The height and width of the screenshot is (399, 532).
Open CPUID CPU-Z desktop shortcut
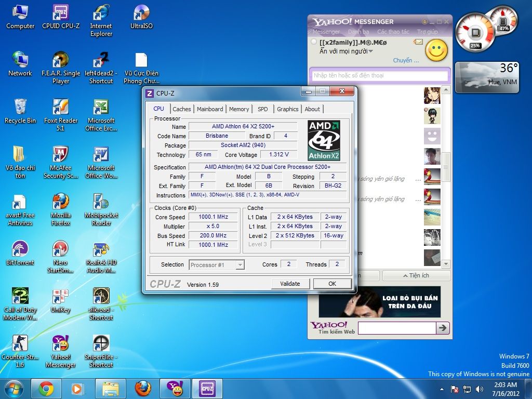(x=61, y=16)
